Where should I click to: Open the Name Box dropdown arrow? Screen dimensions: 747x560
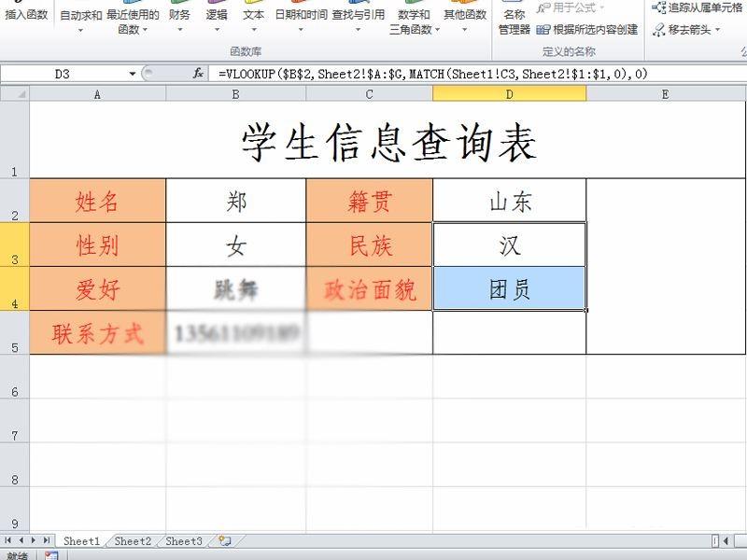pos(131,72)
